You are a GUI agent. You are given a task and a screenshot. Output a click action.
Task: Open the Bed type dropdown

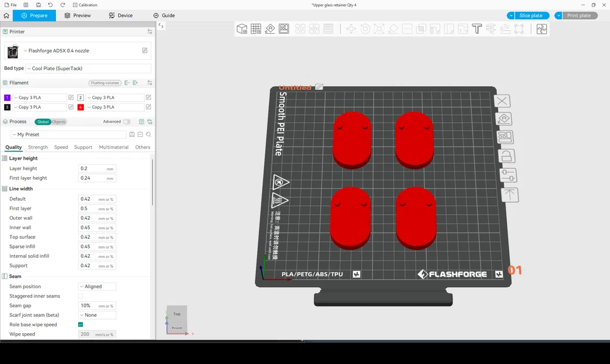tap(88, 68)
